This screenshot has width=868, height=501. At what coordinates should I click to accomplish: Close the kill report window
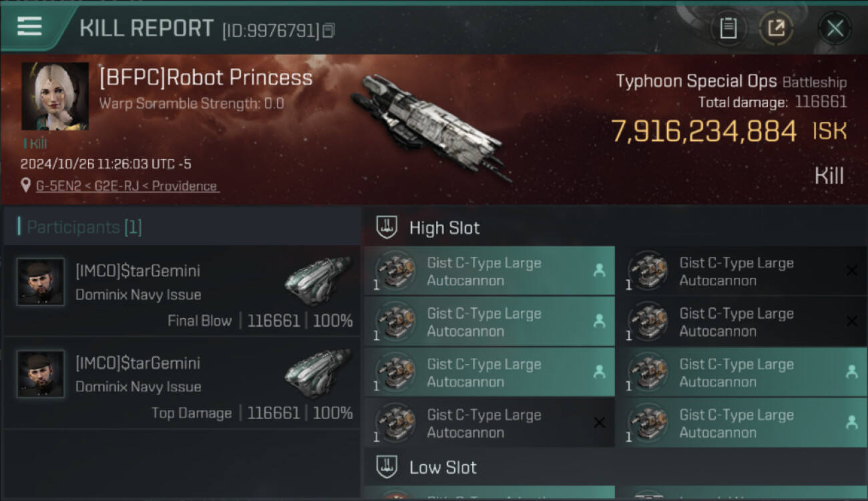(835, 29)
